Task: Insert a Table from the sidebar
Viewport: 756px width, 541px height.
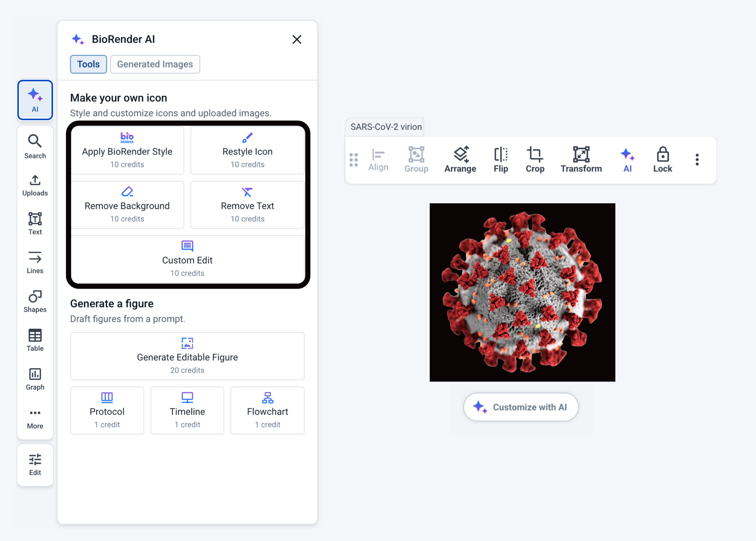Action: point(35,341)
